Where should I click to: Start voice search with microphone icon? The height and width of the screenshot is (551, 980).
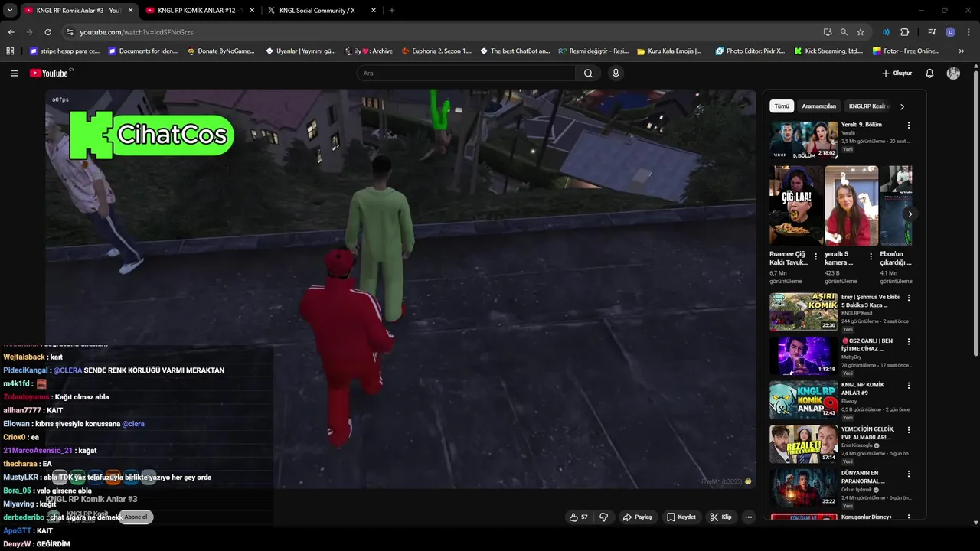[615, 73]
